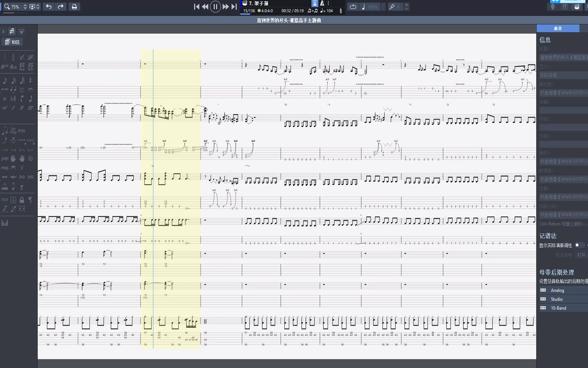
Task: Increase transpose with plus button
Action: click(x=406, y=5)
